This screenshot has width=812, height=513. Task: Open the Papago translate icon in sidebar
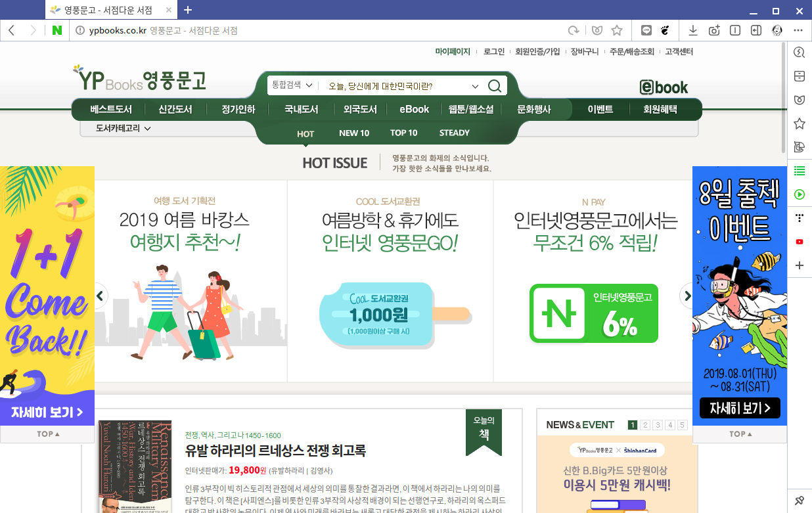coord(800,146)
